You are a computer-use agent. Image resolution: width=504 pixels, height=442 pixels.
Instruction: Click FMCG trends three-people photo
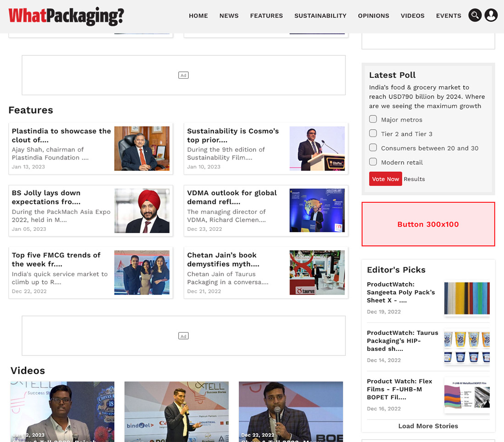pyautogui.click(x=142, y=273)
